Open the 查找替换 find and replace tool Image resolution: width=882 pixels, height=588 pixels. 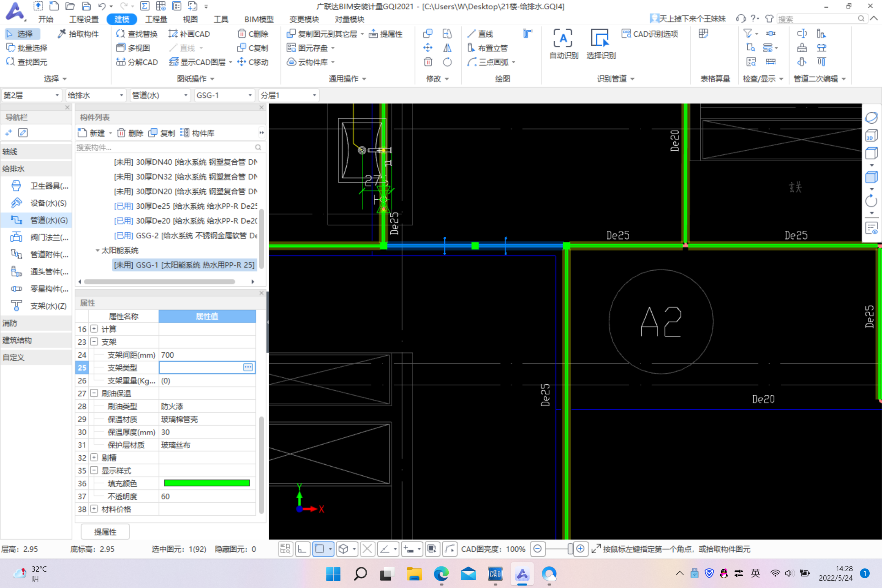tap(136, 34)
